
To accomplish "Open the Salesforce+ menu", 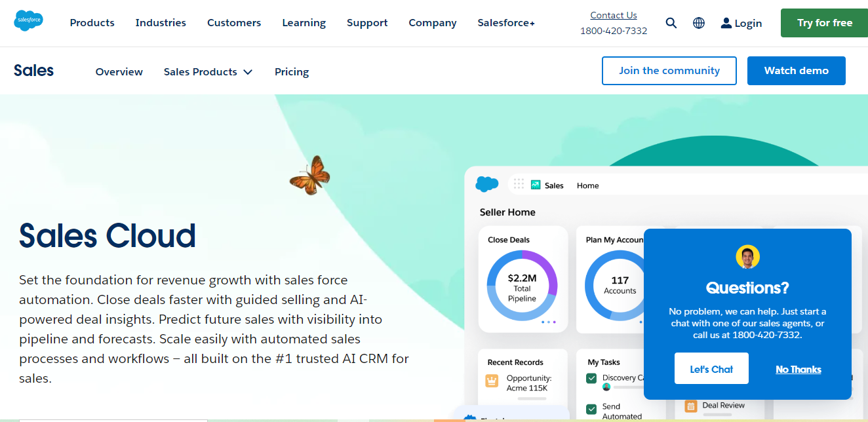I will [506, 23].
